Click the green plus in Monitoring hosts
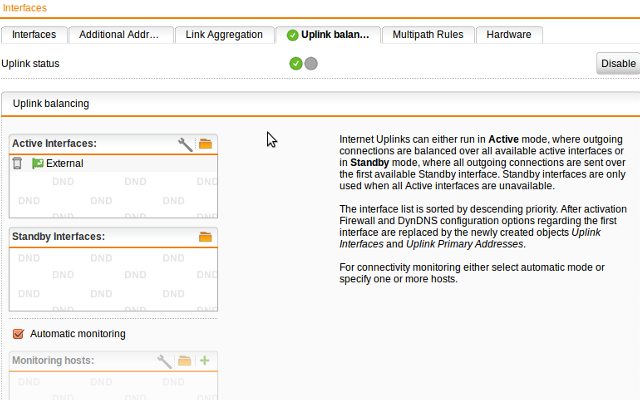 205,360
